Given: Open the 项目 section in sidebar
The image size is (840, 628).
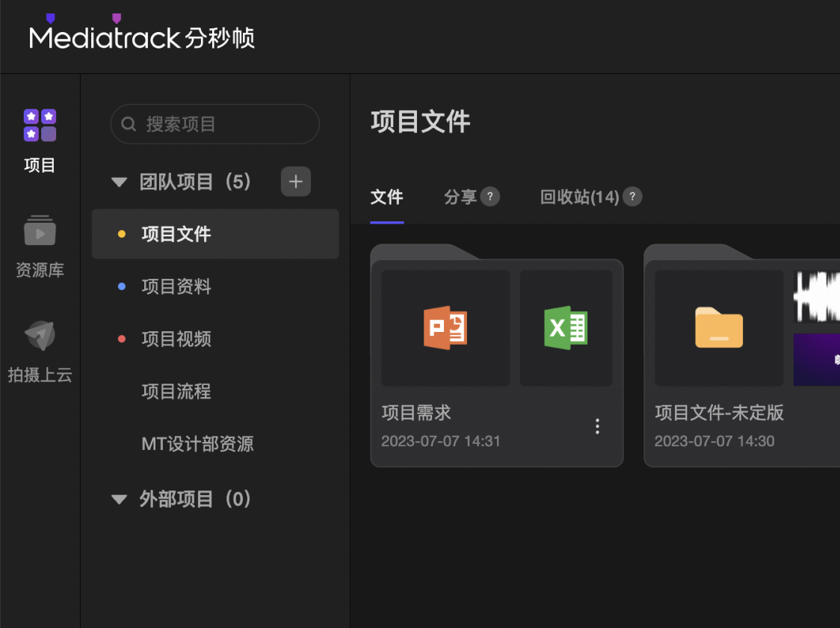Looking at the screenshot, I should pos(40,141).
